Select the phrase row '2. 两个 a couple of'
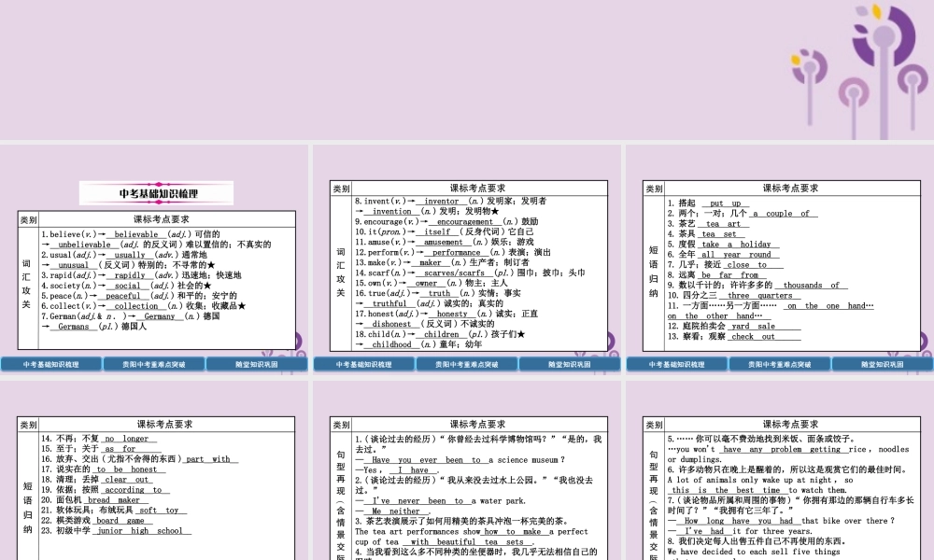934x560 pixels. pos(743,213)
